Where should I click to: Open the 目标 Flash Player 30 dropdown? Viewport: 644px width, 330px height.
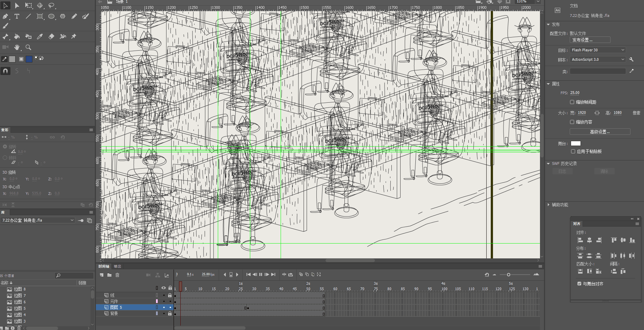pos(598,50)
